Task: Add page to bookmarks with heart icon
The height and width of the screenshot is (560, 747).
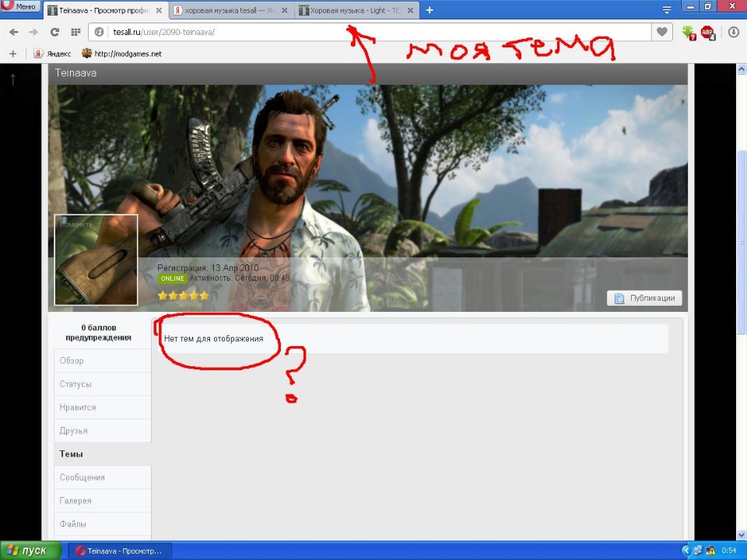Action: (x=661, y=32)
